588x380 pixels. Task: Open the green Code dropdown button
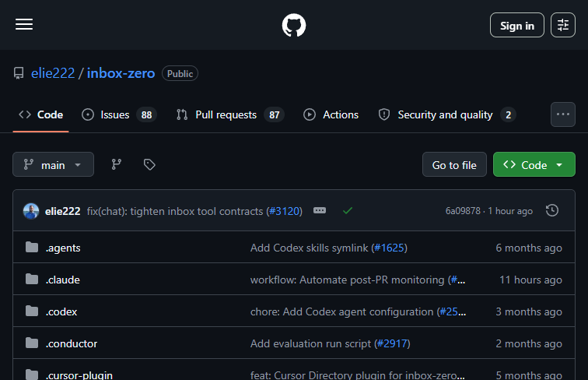pyautogui.click(x=534, y=164)
